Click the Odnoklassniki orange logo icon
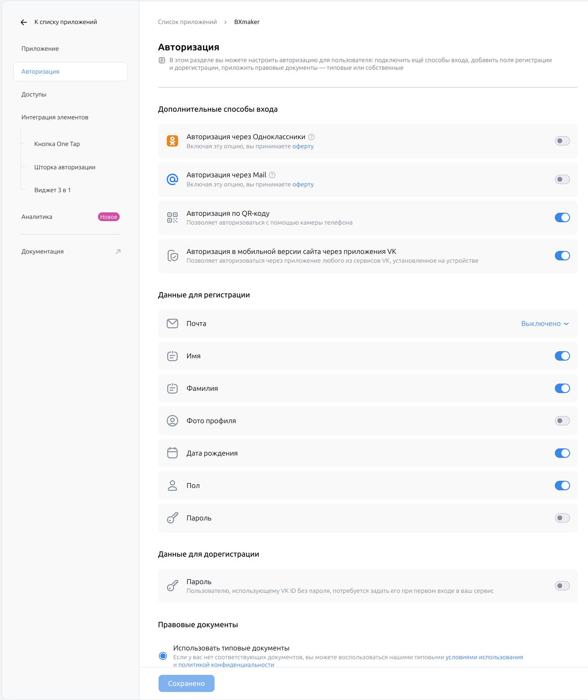 tap(173, 141)
